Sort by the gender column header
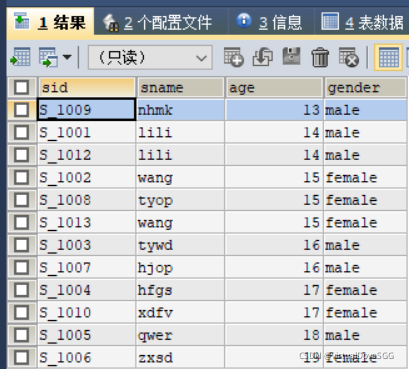The width and height of the screenshot is (409, 369). pyautogui.click(x=366, y=87)
